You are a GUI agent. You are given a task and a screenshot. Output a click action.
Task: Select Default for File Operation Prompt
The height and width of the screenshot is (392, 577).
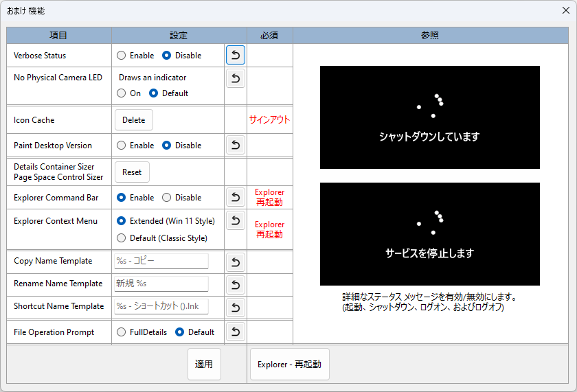tap(194, 332)
